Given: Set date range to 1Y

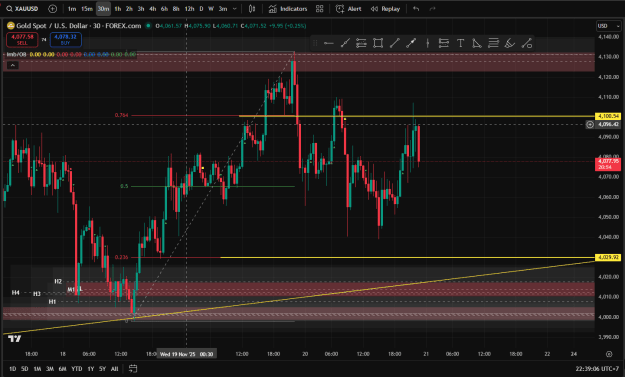Looking at the screenshot, I should [90, 369].
